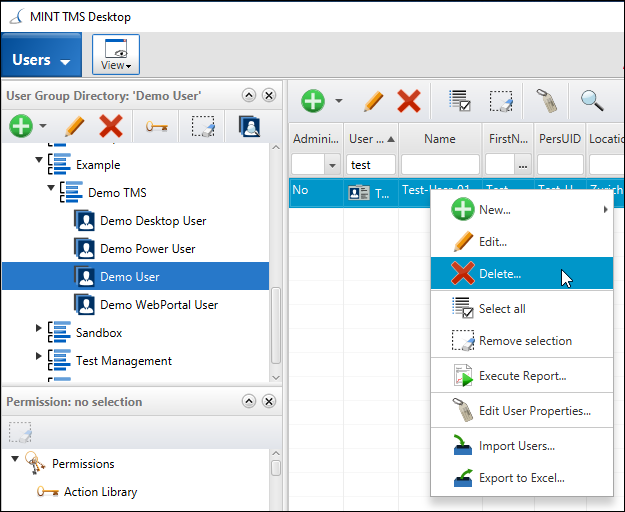Click pencil edit icon in User Group Directory
Screen dimensions: 625x512
tap(75, 126)
